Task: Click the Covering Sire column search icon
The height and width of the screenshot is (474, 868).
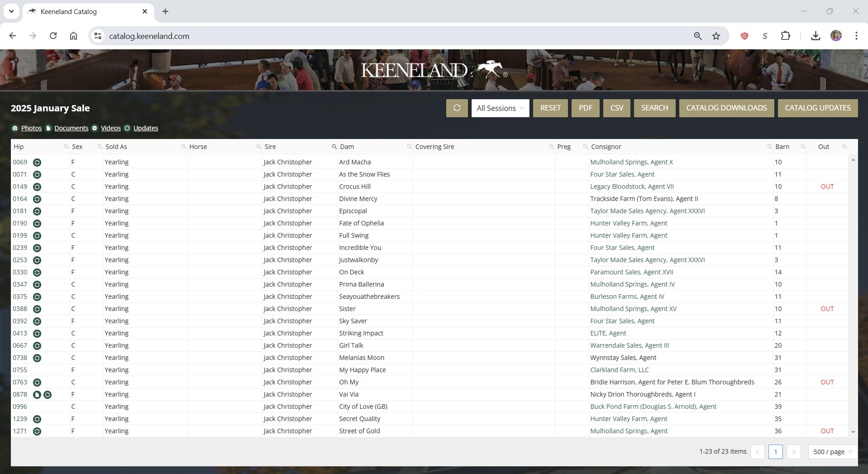Action: click(551, 147)
